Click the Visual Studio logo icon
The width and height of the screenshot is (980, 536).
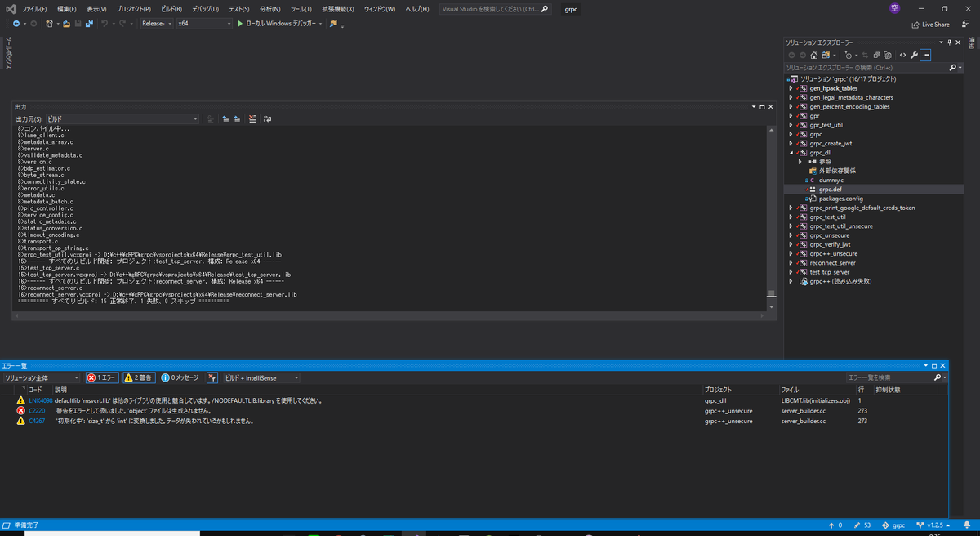pos(11,8)
